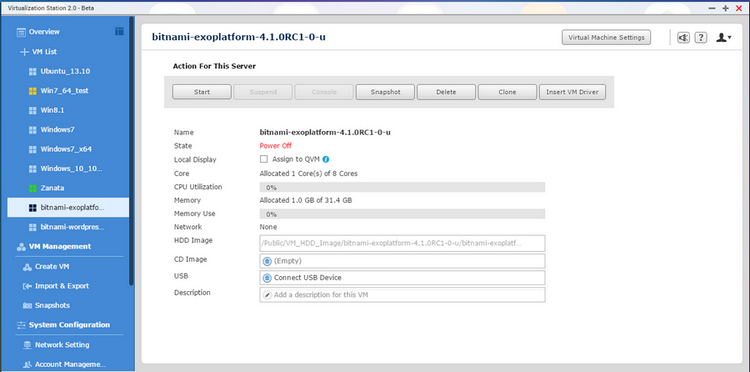Image resolution: width=750 pixels, height=372 pixels.
Task: Select bitnami-wordpres... virtual machine
Action: 72,227
